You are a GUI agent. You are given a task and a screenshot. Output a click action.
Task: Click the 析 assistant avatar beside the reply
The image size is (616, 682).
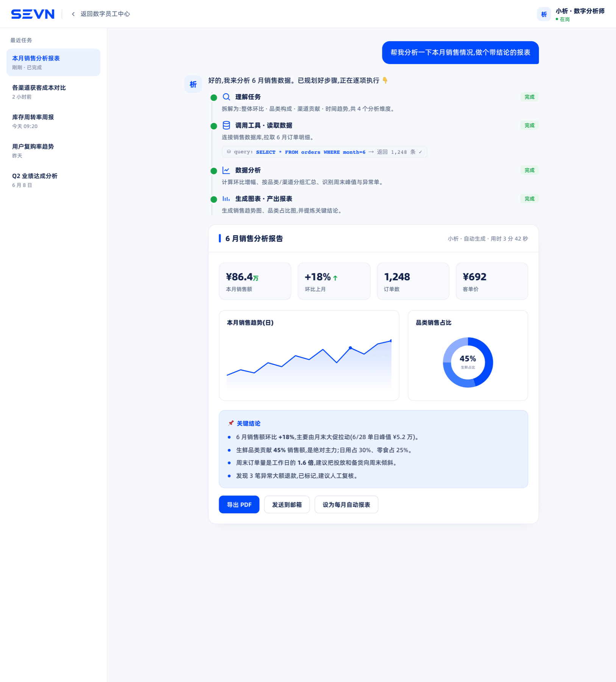tap(193, 84)
